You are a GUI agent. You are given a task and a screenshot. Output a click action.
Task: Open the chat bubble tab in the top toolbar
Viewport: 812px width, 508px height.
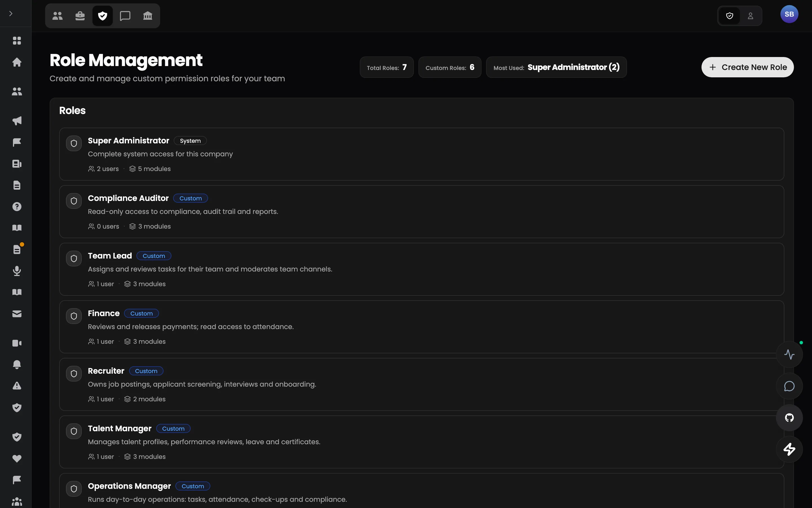coord(125,16)
